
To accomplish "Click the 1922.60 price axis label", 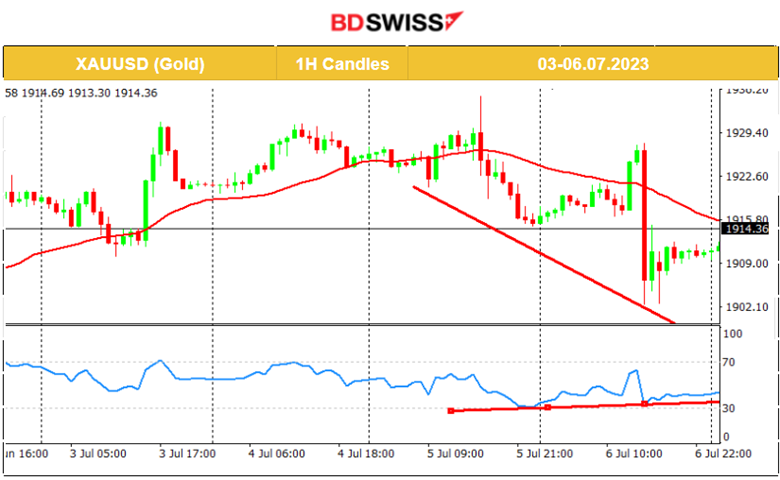I will click(747, 176).
